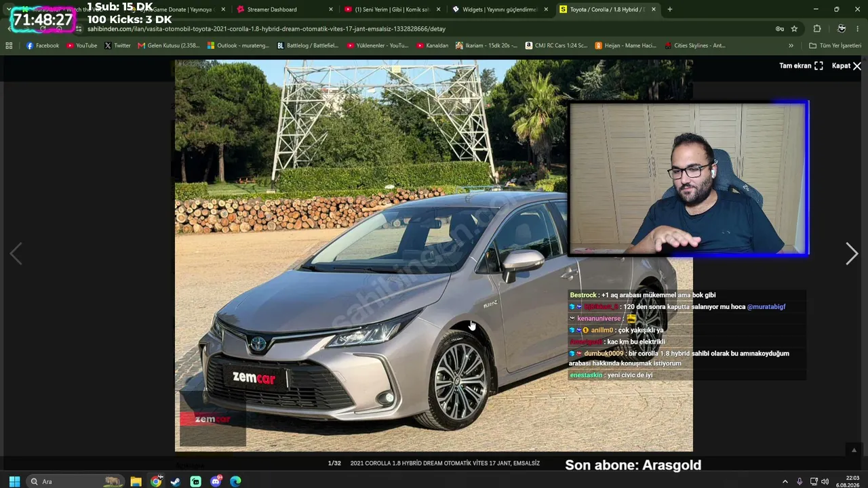The height and width of the screenshot is (488, 868).
Task: Open the Heijan - Mame Haci bookmark
Action: coord(626,45)
